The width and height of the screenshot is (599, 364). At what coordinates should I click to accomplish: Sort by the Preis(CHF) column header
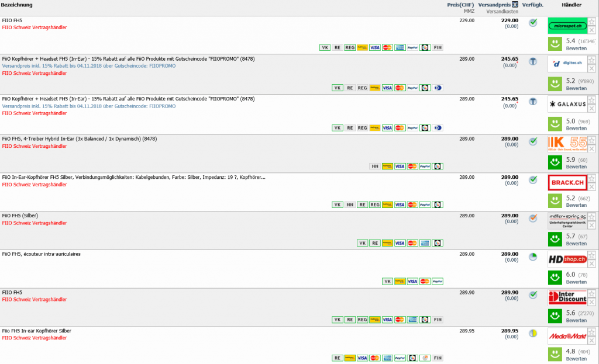(x=460, y=5)
